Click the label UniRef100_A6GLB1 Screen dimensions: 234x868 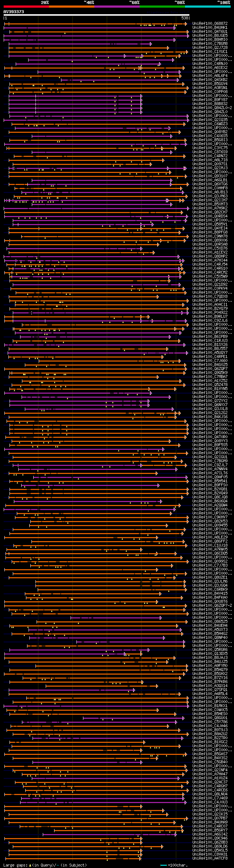[x=210, y=180]
